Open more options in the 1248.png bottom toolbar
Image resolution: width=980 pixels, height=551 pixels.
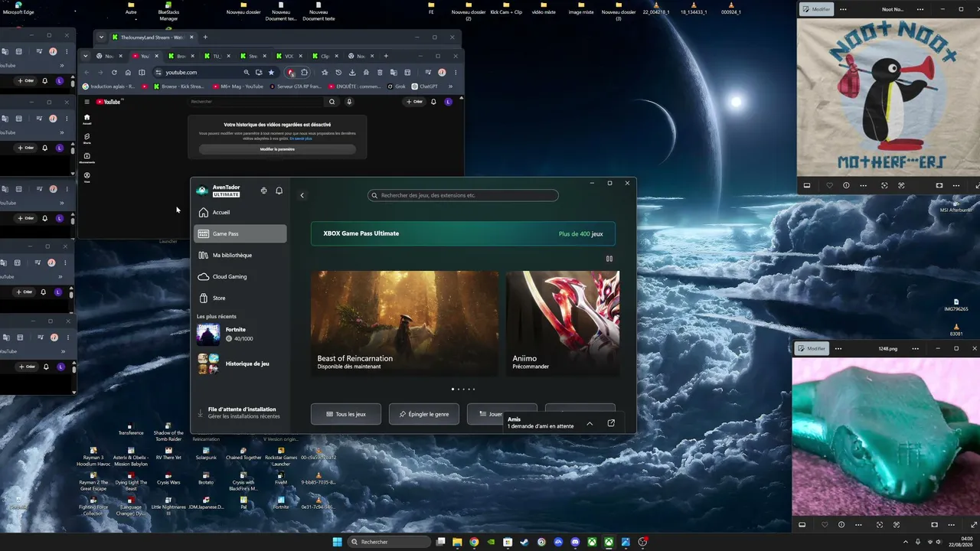point(859,525)
